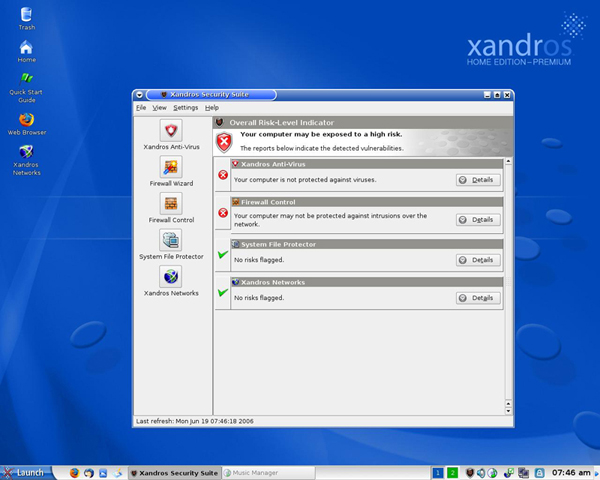Open Xandros Anti-Virus from the sidebar
The height and width of the screenshot is (480, 600).
[x=171, y=130]
